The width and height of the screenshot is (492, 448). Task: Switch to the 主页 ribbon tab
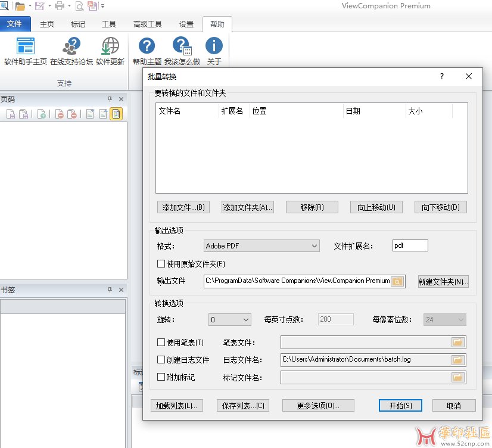click(x=47, y=24)
